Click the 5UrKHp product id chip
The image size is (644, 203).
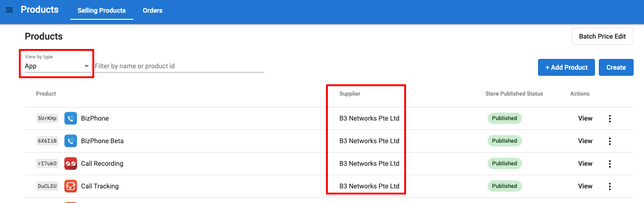(x=48, y=118)
